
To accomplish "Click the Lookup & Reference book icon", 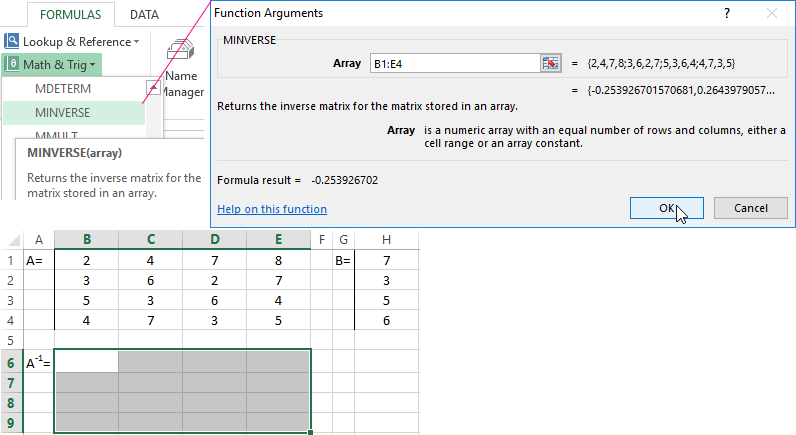I will (x=11, y=41).
